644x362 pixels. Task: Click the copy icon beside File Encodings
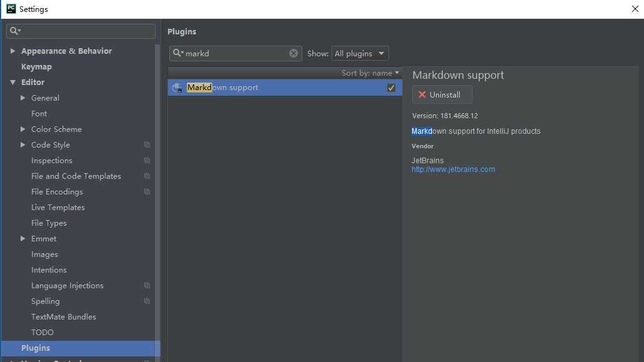click(x=147, y=191)
